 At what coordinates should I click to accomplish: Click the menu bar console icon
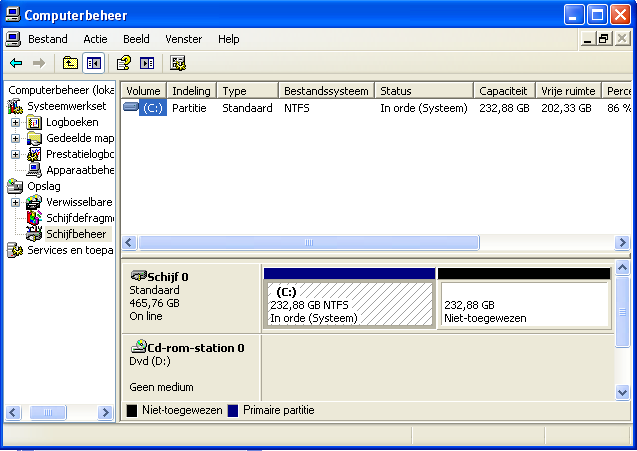tap(13, 39)
